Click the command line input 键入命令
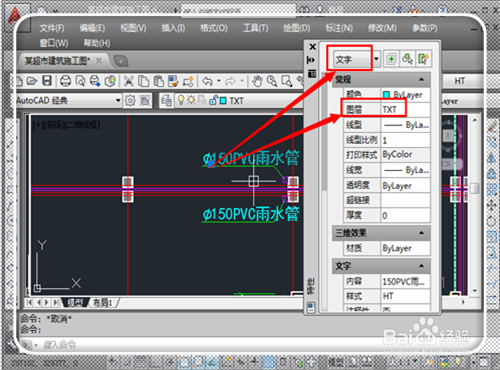Screen dimensions: 500x370 [x=250, y=344]
